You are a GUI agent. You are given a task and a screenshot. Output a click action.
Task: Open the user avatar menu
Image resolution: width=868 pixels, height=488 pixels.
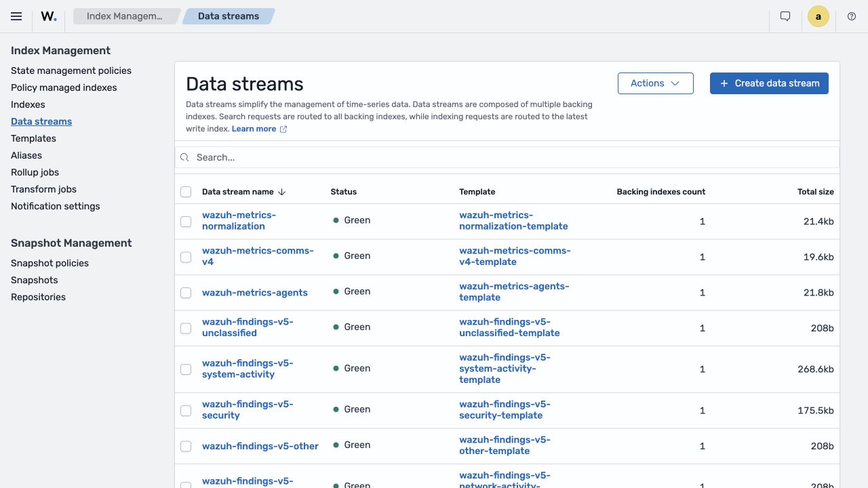(818, 16)
